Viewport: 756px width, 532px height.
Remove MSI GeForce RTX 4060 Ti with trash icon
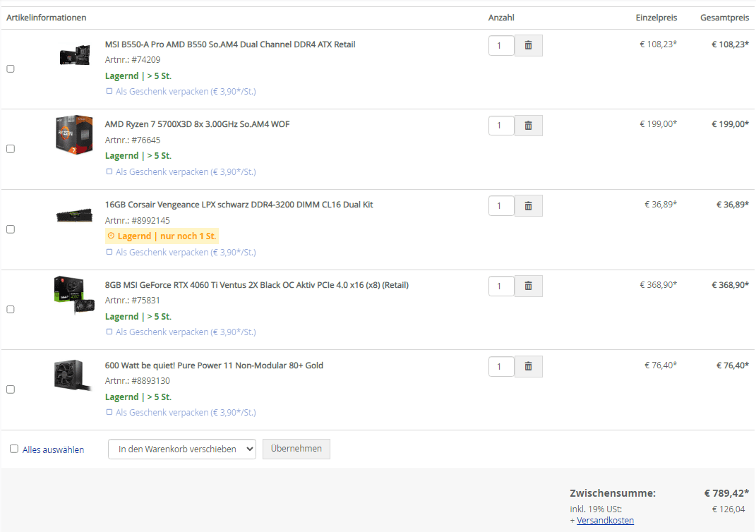coord(529,286)
